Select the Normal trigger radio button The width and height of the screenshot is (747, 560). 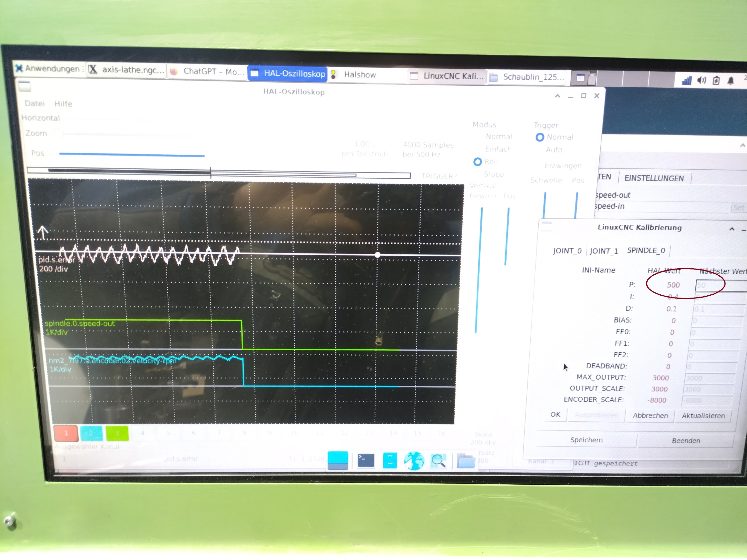tap(540, 137)
